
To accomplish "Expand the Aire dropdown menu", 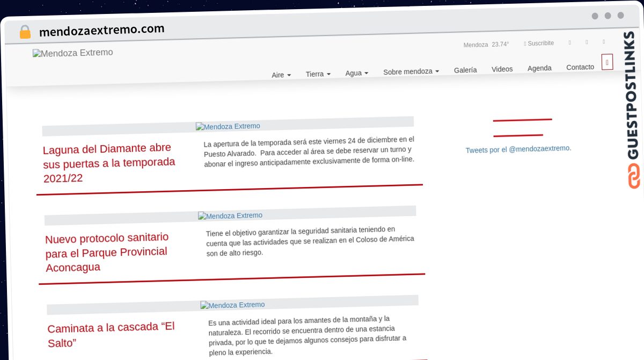I will [x=281, y=75].
